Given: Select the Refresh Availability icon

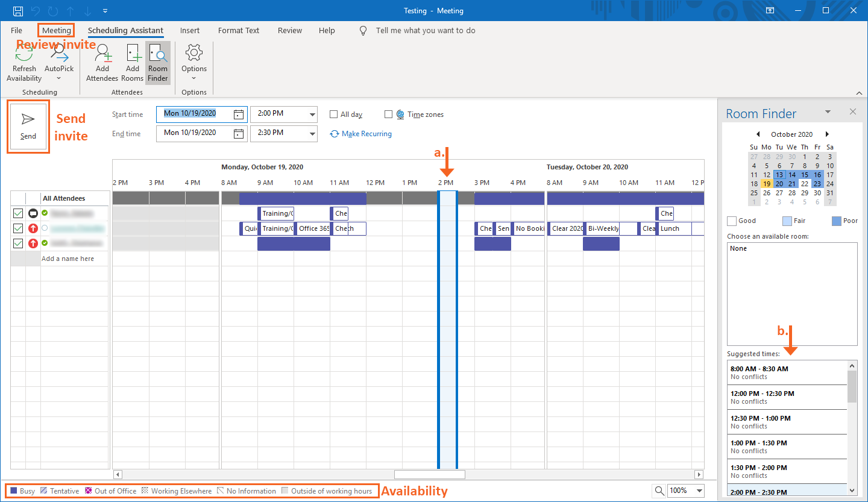Looking at the screenshot, I should (24, 62).
